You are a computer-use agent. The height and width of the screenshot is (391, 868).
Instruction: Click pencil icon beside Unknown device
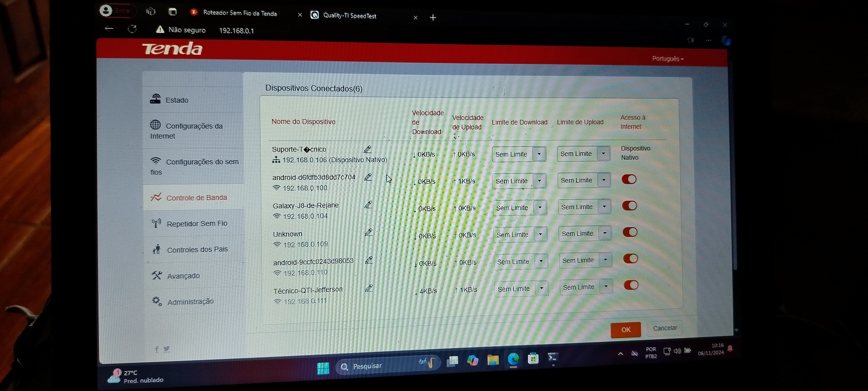[x=368, y=232]
